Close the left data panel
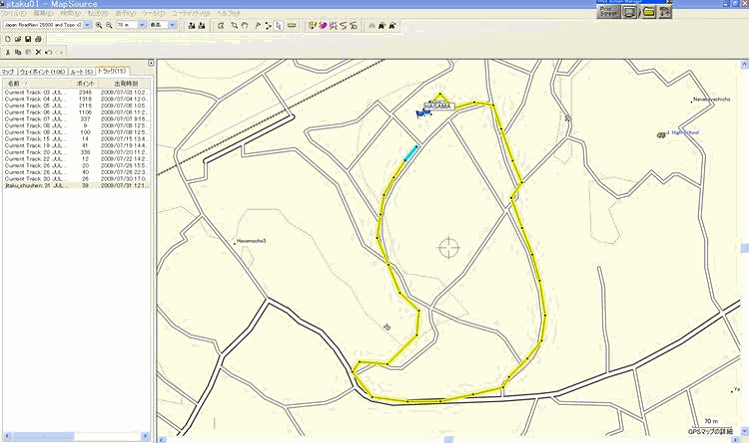The height and width of the screenshot is (444, 749). pos(151,63)
